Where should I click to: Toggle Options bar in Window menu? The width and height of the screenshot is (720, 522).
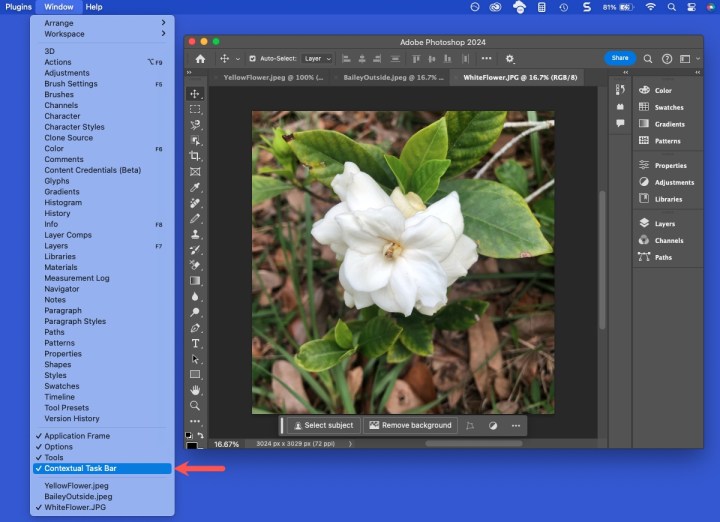[x=102, y=447]
